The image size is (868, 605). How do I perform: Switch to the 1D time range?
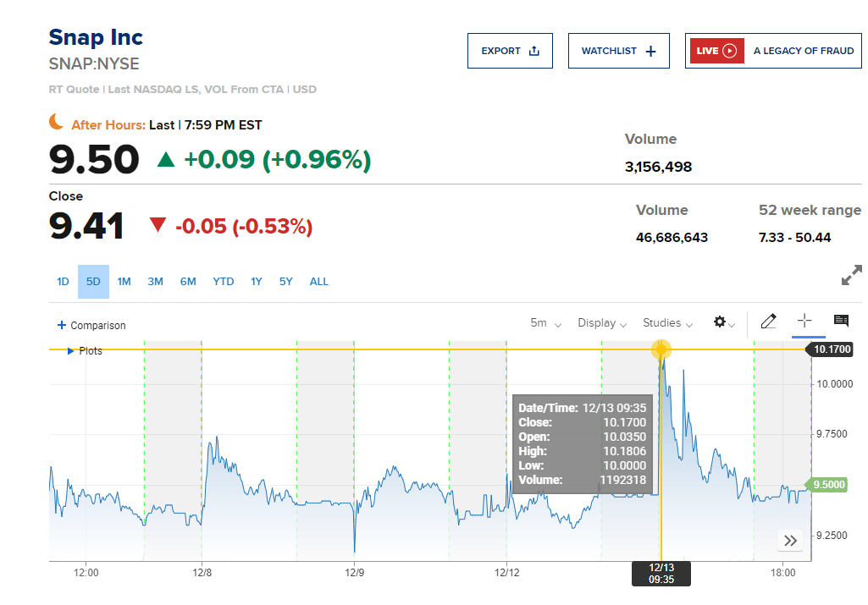pyautogui.click(x=63, y=282)
